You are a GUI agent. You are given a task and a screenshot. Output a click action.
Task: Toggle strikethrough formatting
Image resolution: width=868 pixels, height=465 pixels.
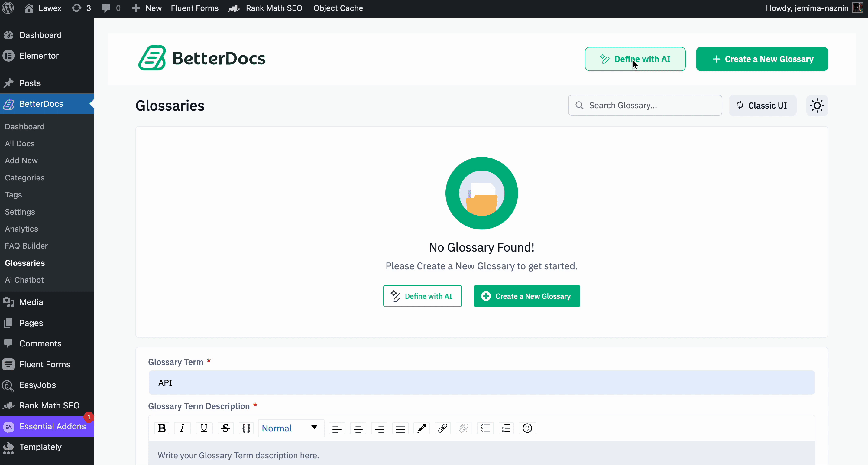225,428
